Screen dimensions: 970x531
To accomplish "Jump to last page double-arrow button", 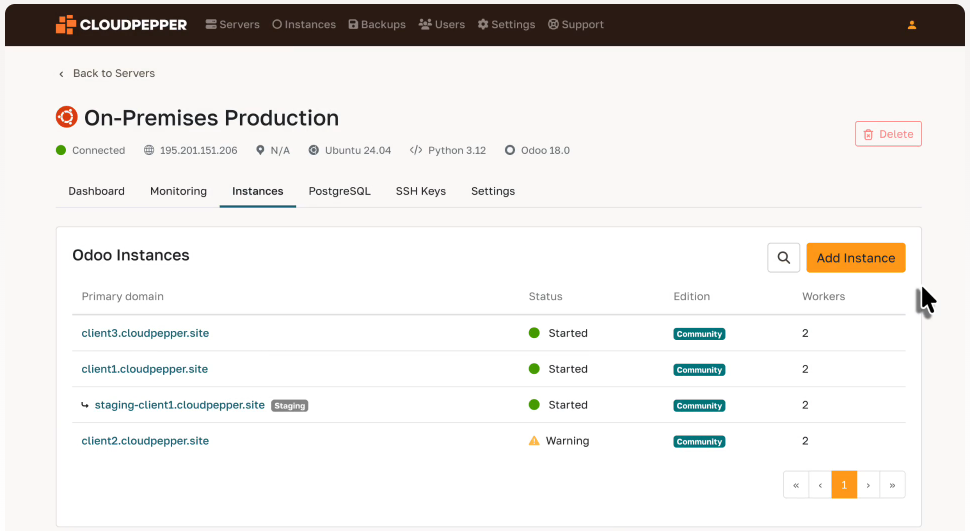I will tap(892, 485).
